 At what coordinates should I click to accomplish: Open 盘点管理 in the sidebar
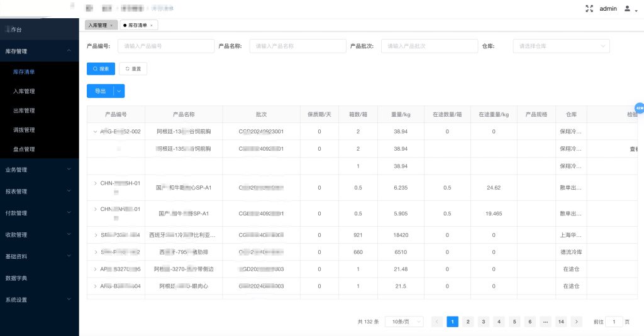tap(24, 149)
